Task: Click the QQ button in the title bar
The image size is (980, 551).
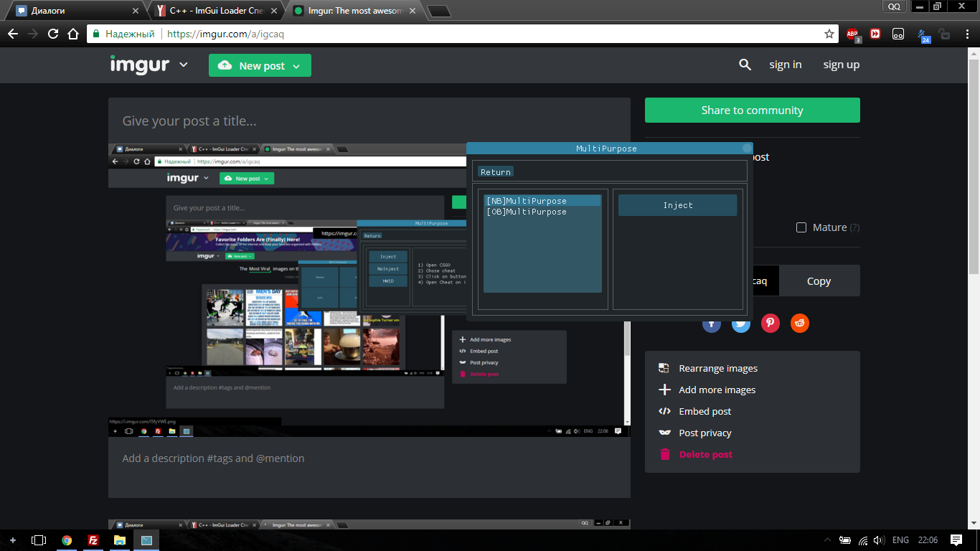Action: click(894, 6)
